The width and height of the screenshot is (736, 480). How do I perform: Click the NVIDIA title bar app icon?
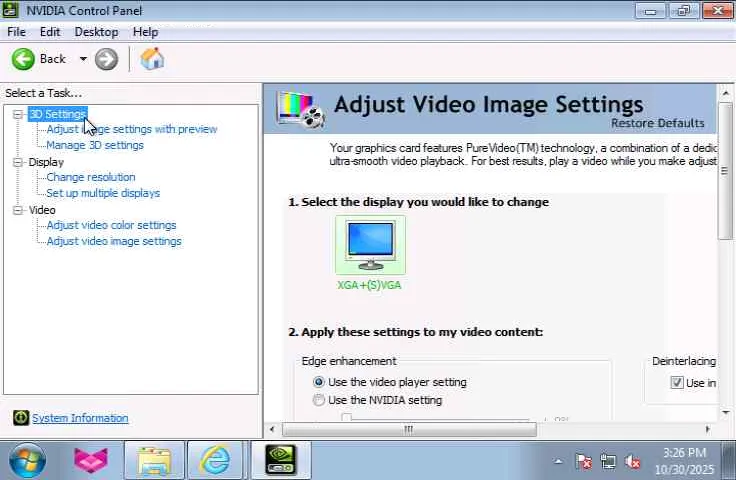coord(10,10)
